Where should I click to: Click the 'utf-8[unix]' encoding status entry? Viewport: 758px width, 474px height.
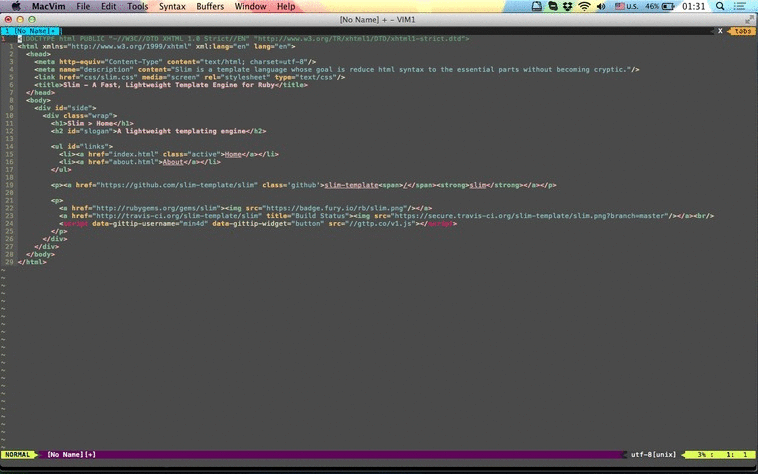[x=653, y=455]
